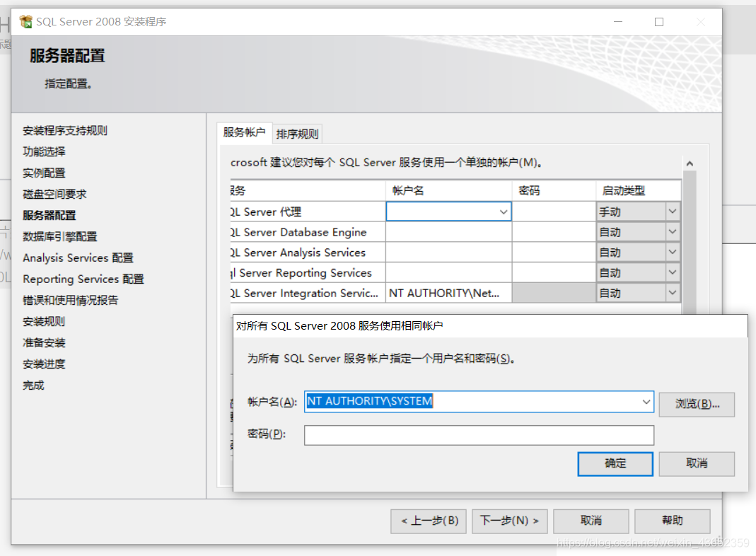Screen dimensions: 756x556
Task: Select 服务器配置 step in sidebar
Action: tap(50, 216)
